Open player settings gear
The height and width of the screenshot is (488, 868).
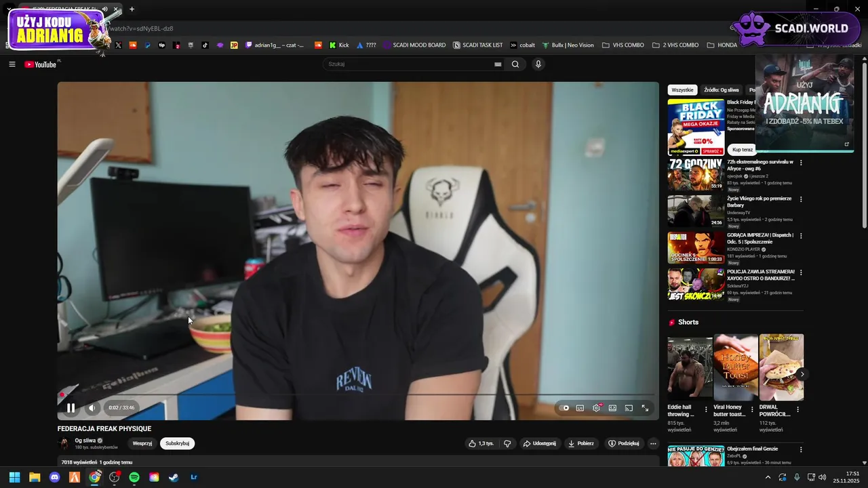597,408
